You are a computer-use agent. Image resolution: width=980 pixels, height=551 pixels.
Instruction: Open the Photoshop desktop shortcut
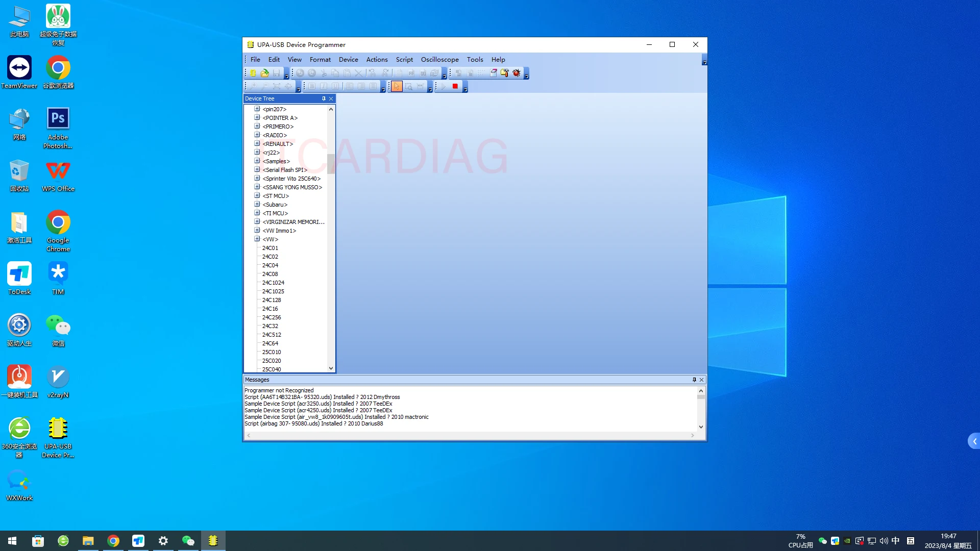[x=58, y=128]
